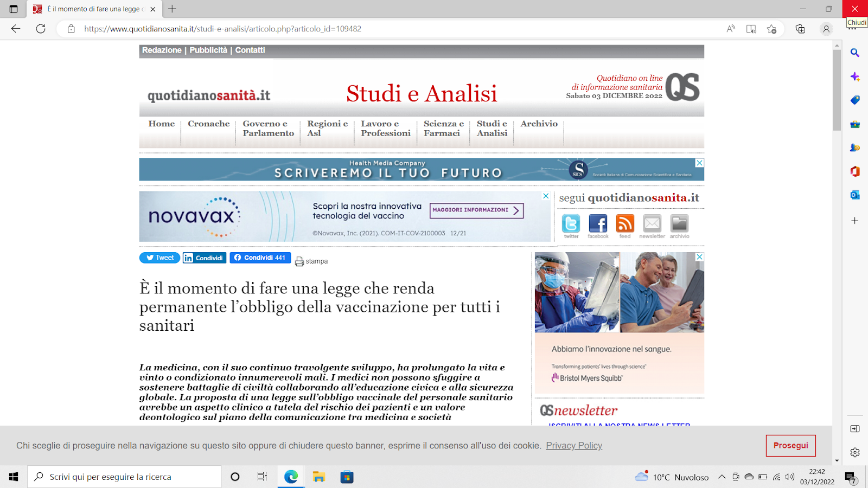Open sidebar settings gear
Viewport: 868px width, 488px height.
(x=855, y=452)
